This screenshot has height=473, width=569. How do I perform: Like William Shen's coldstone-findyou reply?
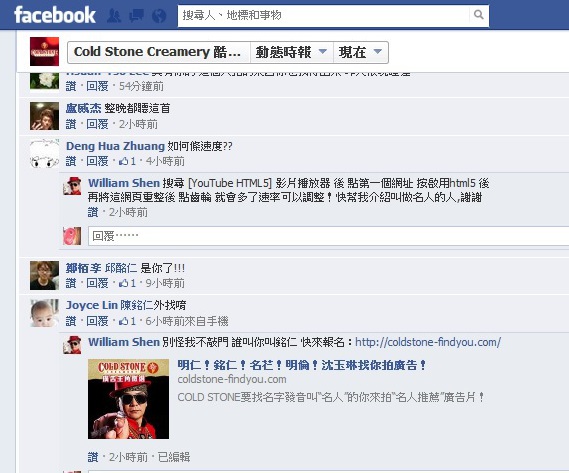93,457
